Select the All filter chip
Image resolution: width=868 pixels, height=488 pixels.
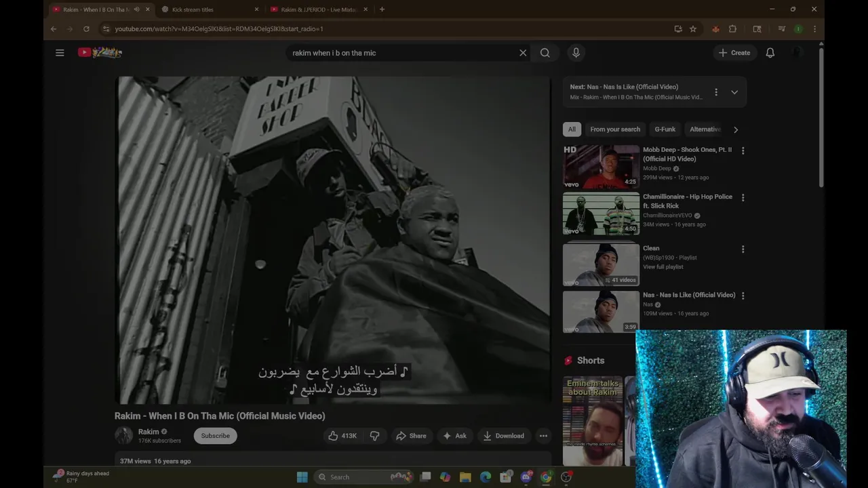(x=572, y=129)
